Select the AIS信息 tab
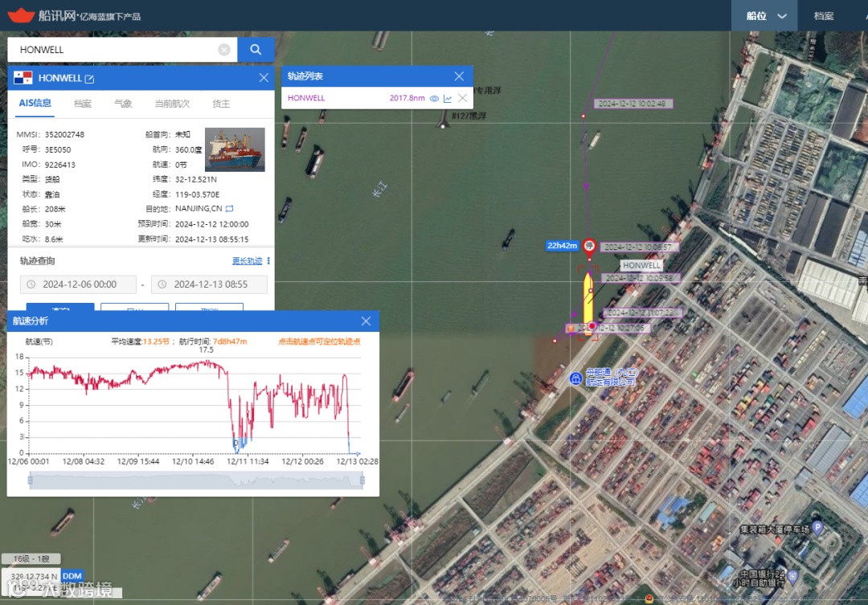 [35, 103]
